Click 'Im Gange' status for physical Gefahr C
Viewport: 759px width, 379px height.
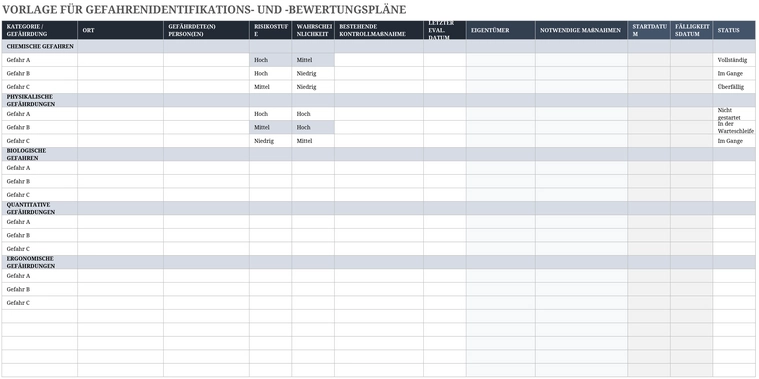pyautogui.click(x=734, y=141)
